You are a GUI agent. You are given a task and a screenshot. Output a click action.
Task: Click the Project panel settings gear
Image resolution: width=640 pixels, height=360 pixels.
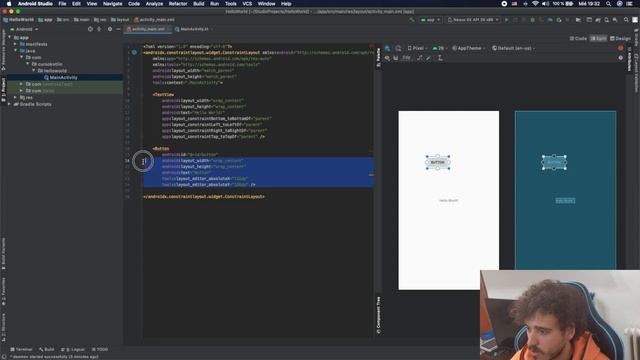click(x=110, y=29)
